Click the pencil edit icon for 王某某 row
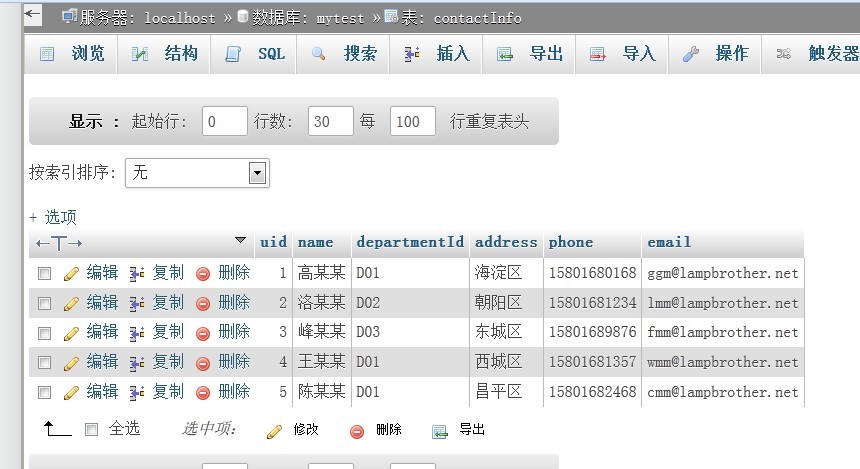The height and width of the screenshot is (469, 860). pos(71,362)
